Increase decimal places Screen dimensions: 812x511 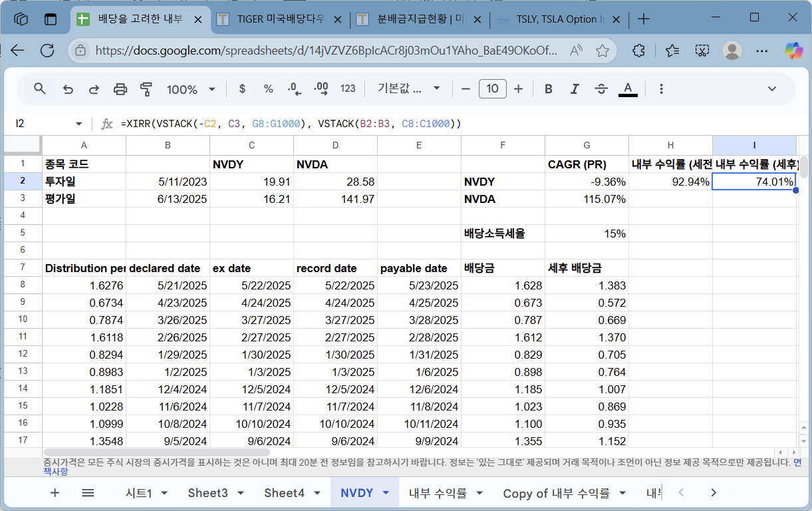coord(321,88)
